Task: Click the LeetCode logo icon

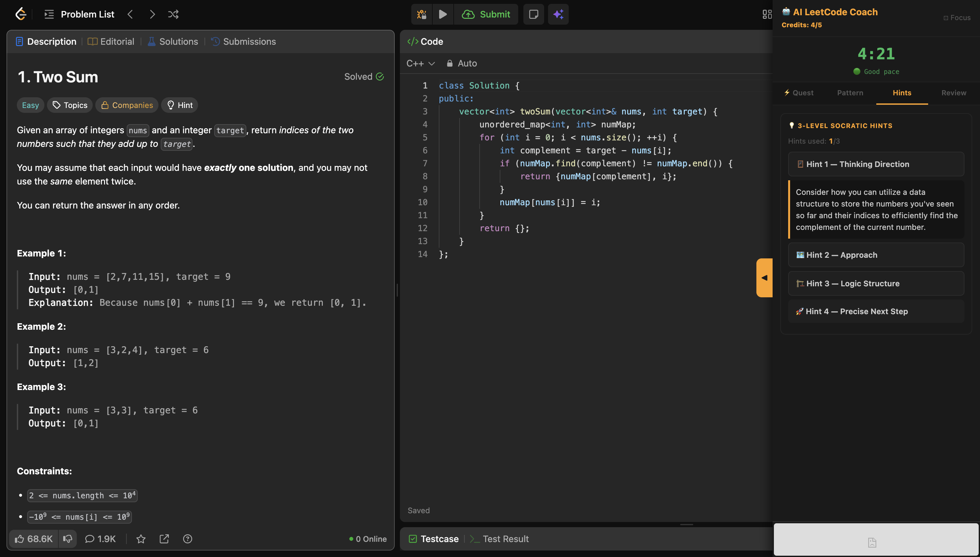Action: point(21,14)
